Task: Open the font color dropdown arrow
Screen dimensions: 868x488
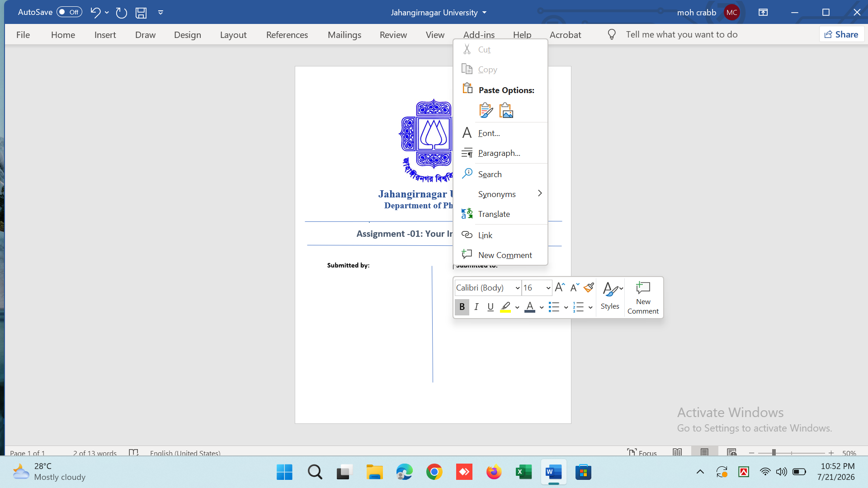Action: 542,308
